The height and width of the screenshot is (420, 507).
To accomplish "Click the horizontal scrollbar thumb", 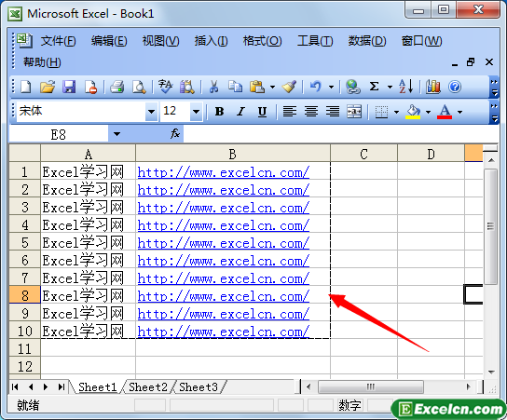I will point(371,386).
